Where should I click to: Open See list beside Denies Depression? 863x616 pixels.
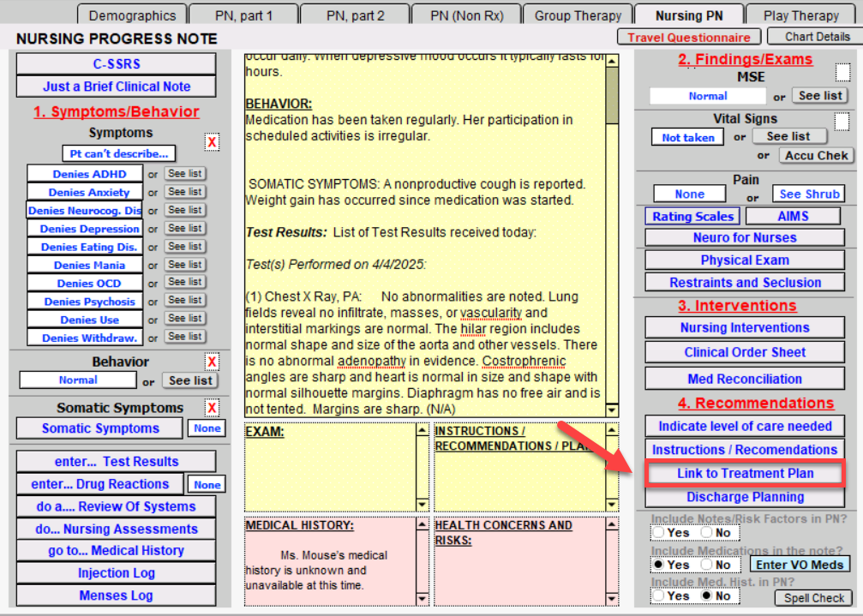184,229
